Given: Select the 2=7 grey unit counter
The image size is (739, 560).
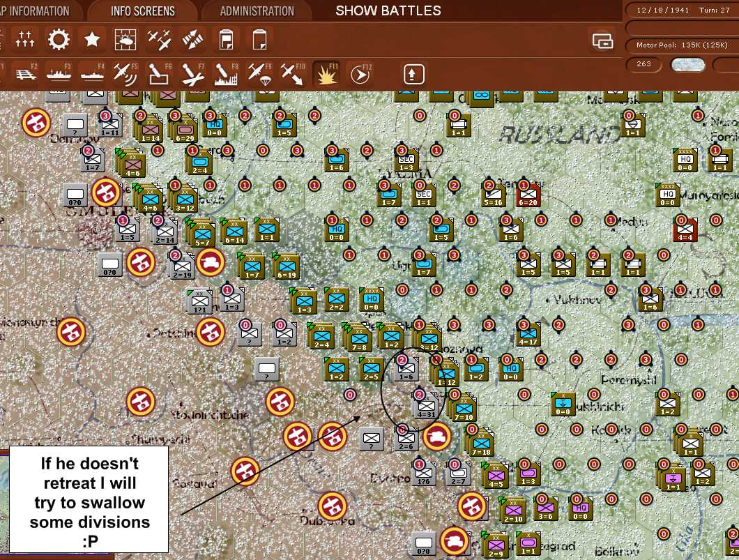Looking at the screenshot, I should (458, 475).
